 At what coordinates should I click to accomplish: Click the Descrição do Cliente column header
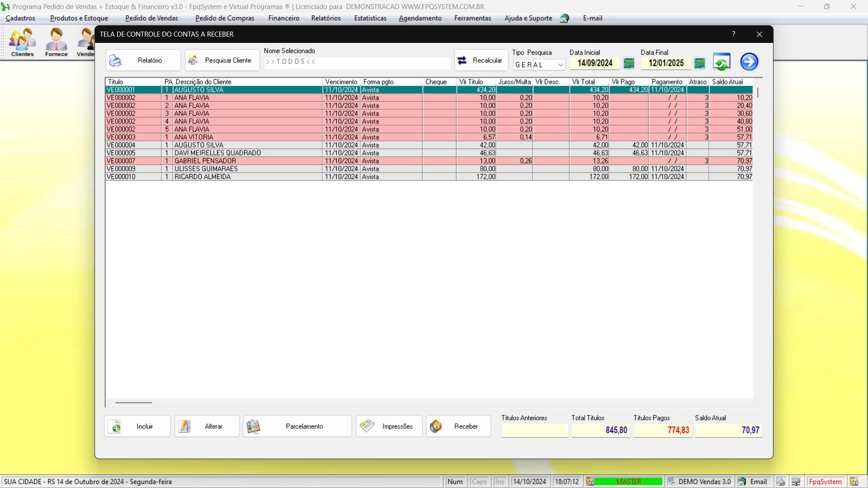click(x=248, y=82)
